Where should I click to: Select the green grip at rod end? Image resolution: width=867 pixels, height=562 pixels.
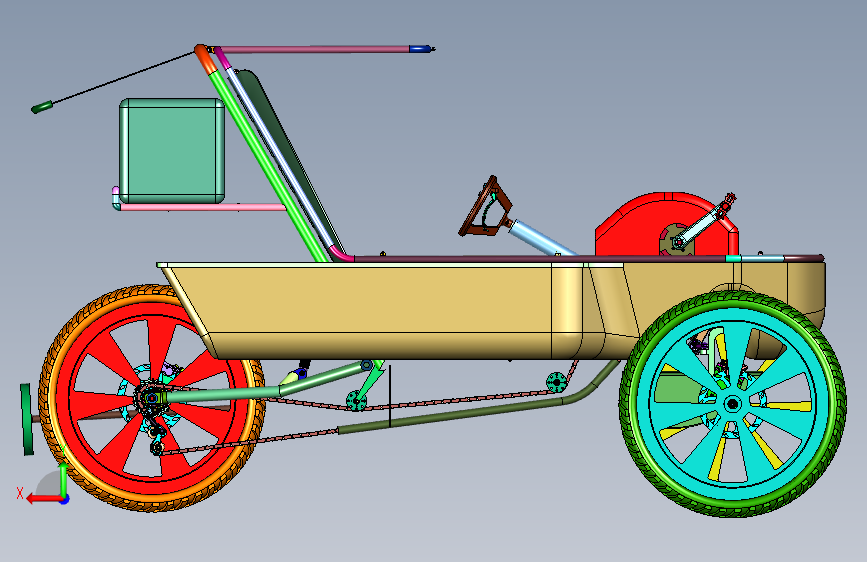point(41,107)
